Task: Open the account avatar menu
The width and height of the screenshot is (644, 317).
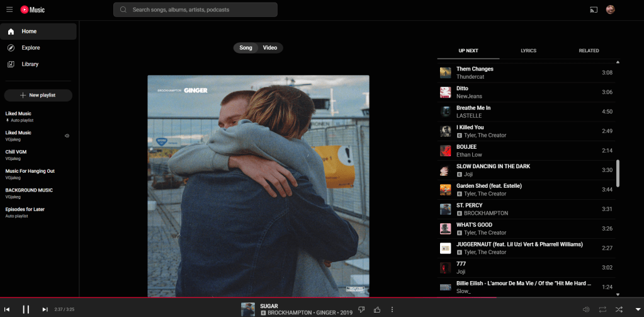Action: click(610, 9)
